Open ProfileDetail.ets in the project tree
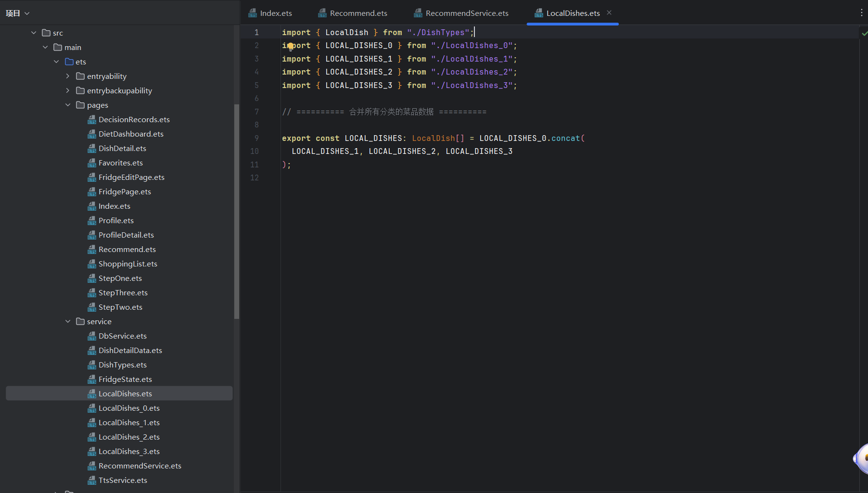This screenshot has width=868, height=493. 126,235
